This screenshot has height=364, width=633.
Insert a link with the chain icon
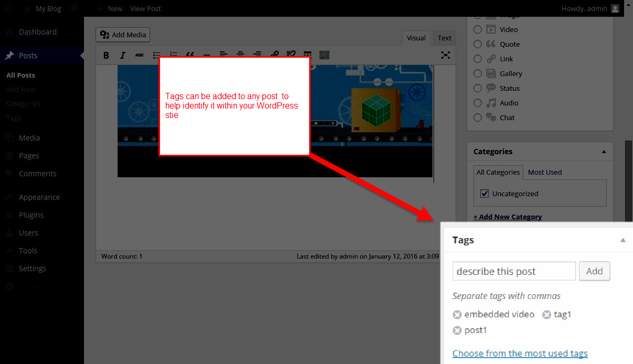tap(274, 55)
